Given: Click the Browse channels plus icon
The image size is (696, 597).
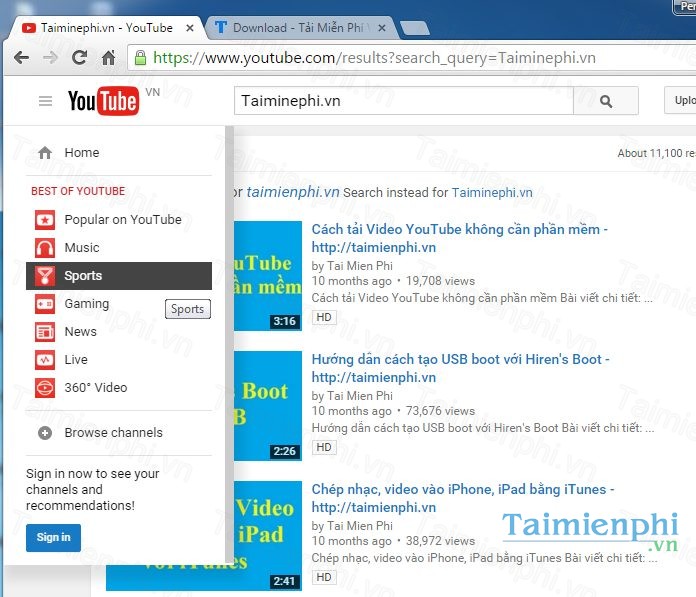Looking at the screenshot, I should (x=45, y=433).
